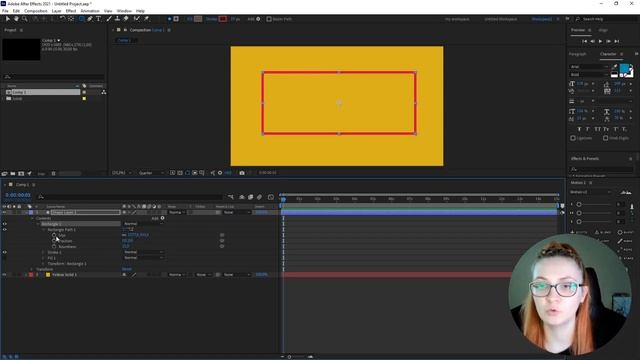Click the red Stroke color swatch in toolbar
The height and width of the screenshot is (360, 640).
pyautogui.click(x=223, y=19)
